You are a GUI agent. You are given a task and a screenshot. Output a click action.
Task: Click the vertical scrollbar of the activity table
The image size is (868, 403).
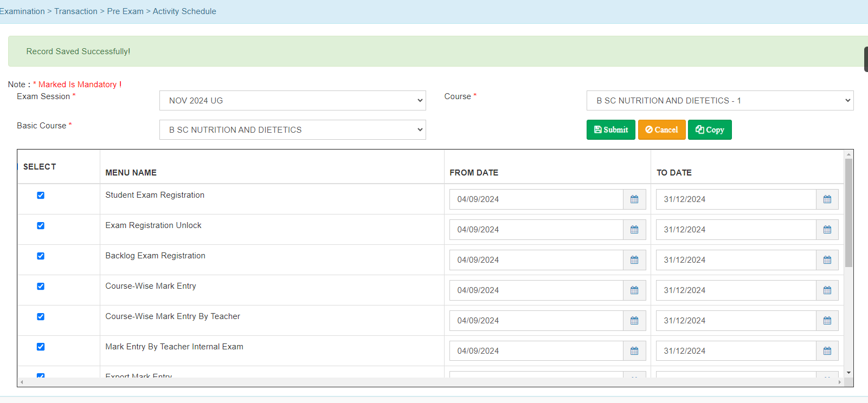pyautogui.click(x=848, y=212)
